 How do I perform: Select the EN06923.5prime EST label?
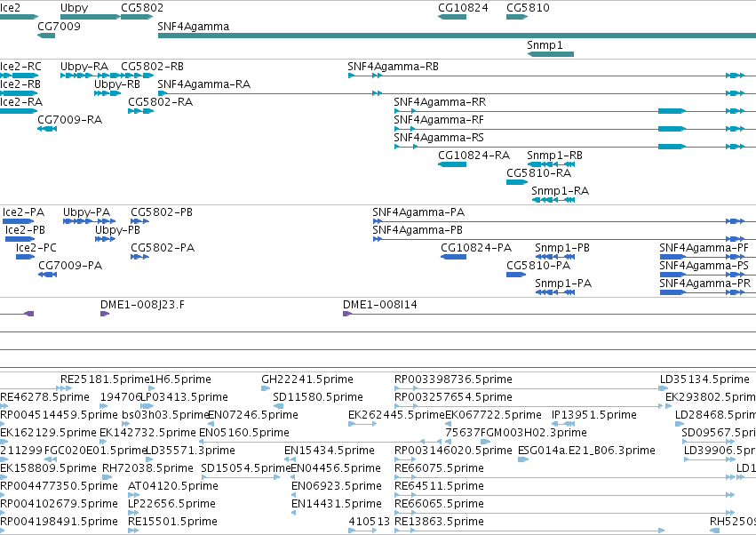337,486
